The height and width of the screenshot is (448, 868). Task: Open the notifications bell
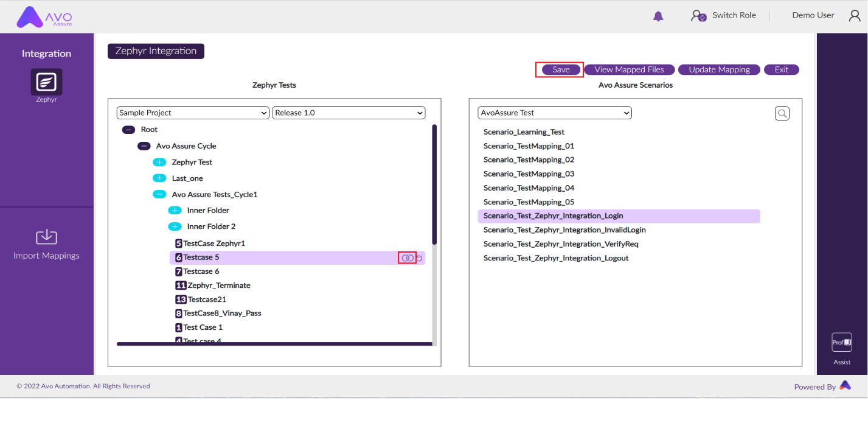point(658,16)
